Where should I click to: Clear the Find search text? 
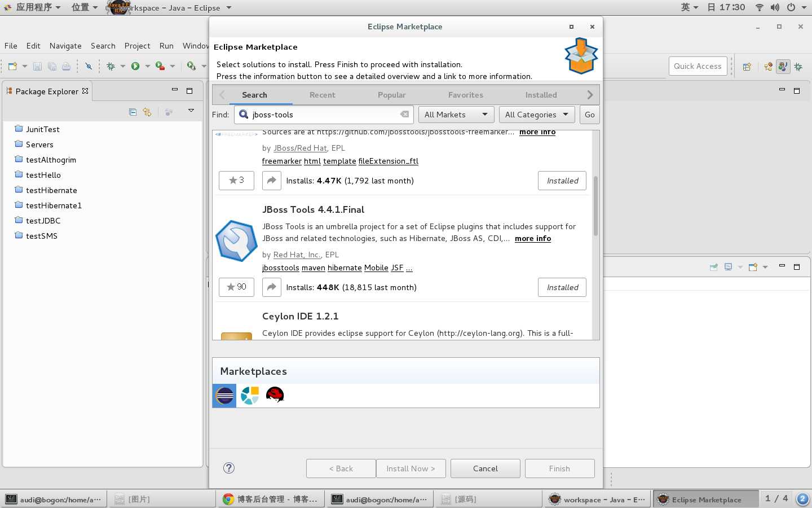[x=404, y=114]
